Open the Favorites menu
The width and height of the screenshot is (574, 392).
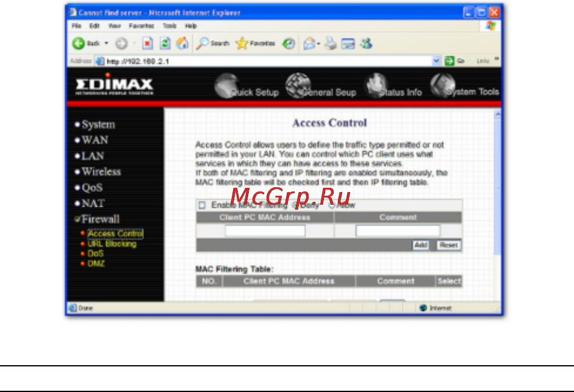pyautogui.click(x=142, y=26)
